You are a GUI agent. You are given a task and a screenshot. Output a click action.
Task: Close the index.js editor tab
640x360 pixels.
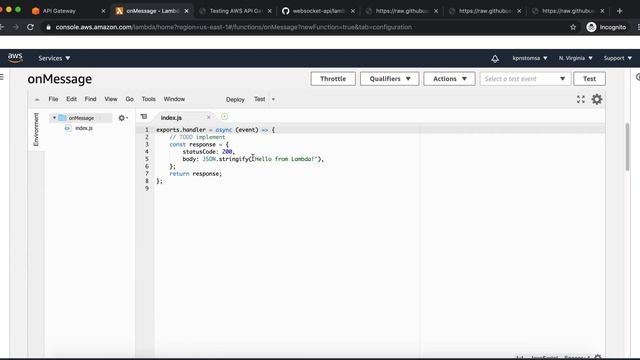(209, 117)
